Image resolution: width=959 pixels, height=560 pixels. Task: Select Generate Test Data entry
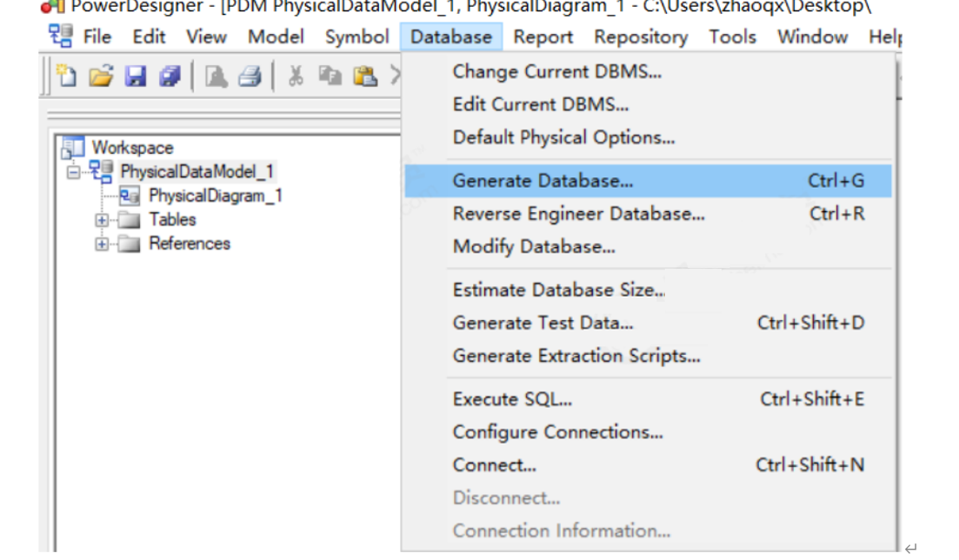[648, 323]
